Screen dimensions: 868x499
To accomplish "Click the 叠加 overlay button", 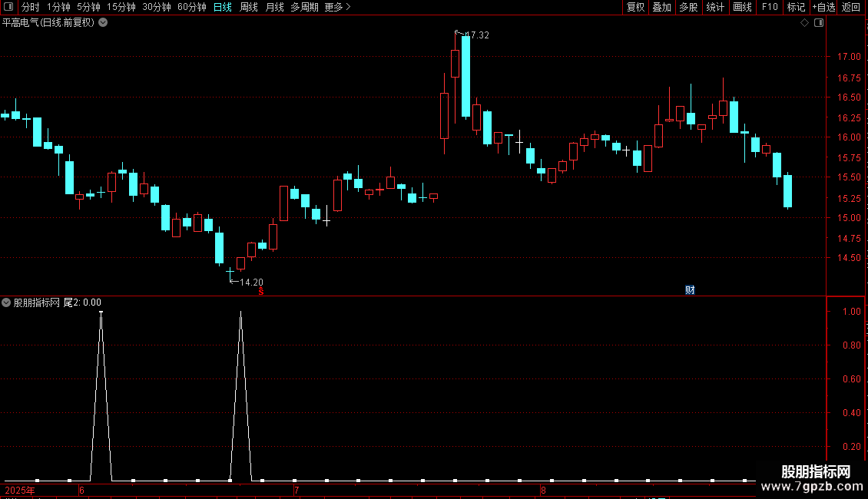I will tap(661, 7).
